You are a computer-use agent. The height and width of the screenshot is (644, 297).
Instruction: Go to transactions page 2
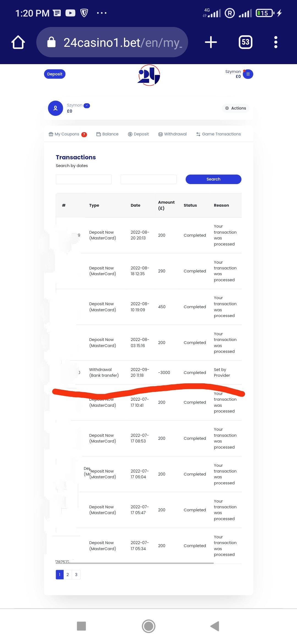(68, 574)
